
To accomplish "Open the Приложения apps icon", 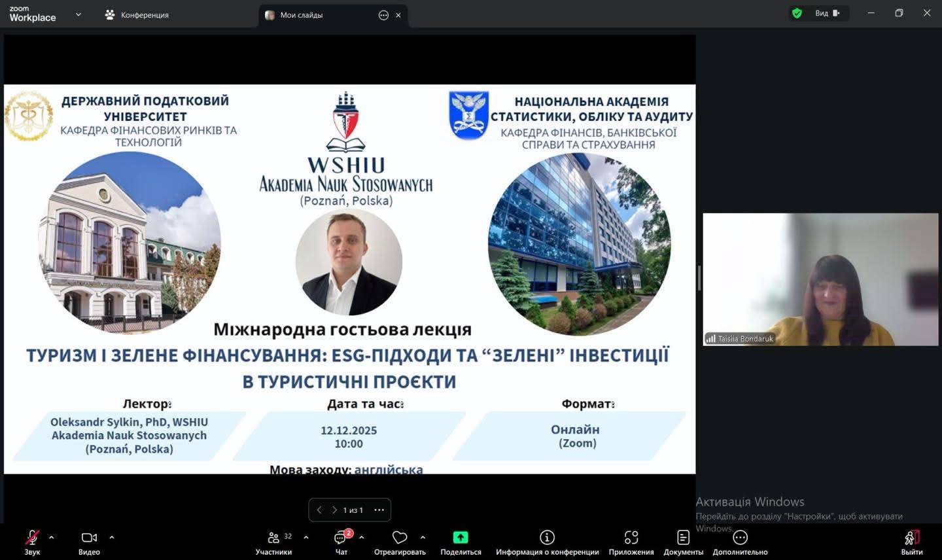I will click(631, 538).
